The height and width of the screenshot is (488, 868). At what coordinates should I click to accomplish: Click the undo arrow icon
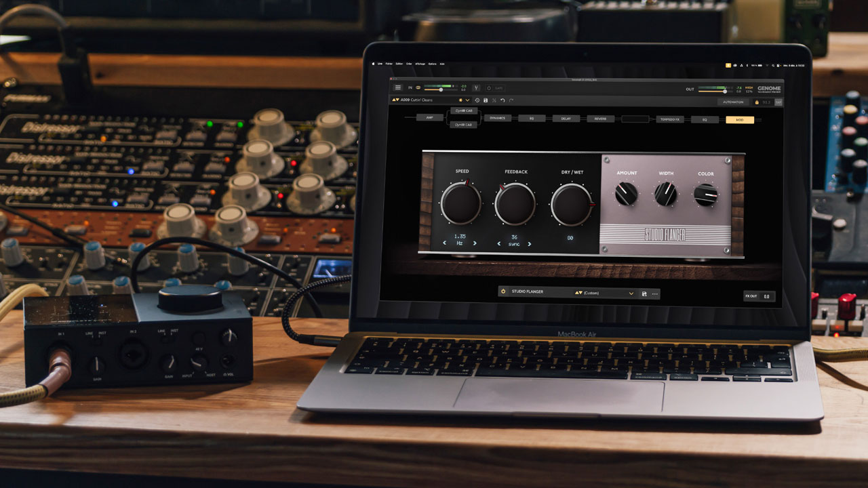[x=502, y=100]
